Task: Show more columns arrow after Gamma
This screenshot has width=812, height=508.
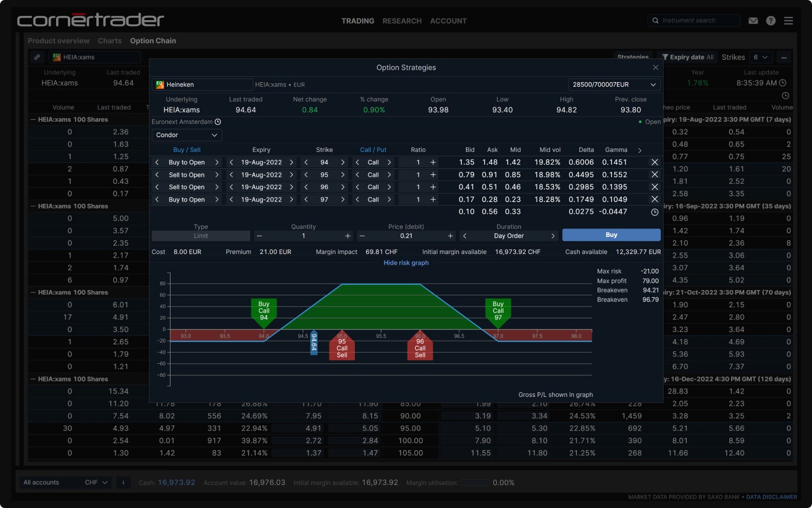Action: (640, 150)
